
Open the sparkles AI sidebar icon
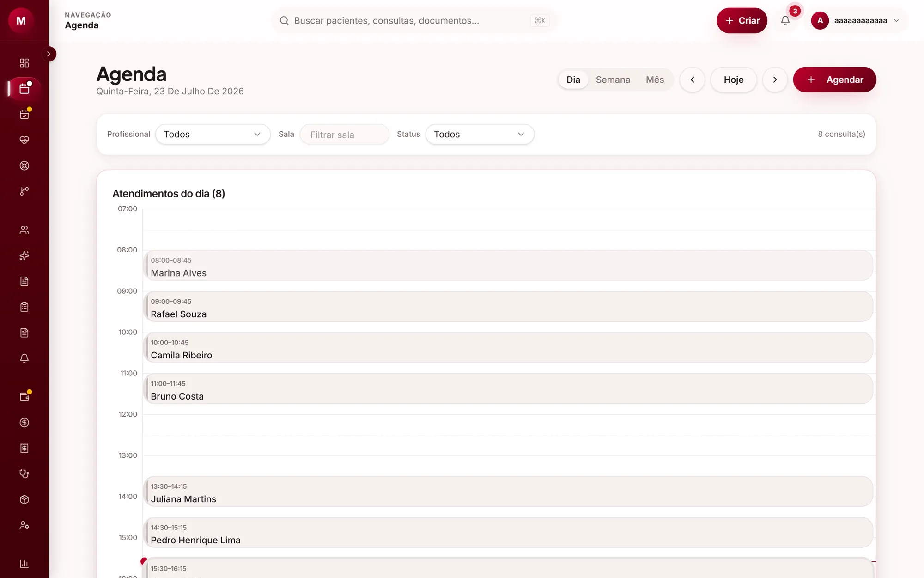click(x=24, y=256)
